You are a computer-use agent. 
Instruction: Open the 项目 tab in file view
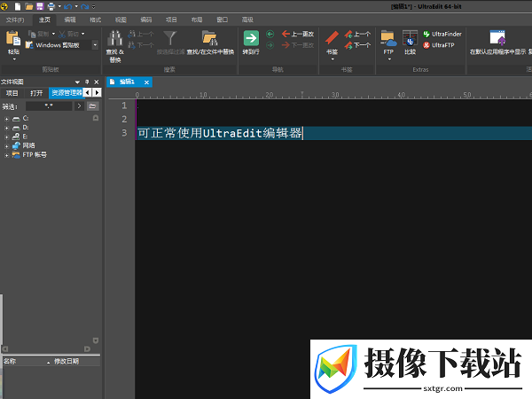pyautogui.click(x=12, y=93)
